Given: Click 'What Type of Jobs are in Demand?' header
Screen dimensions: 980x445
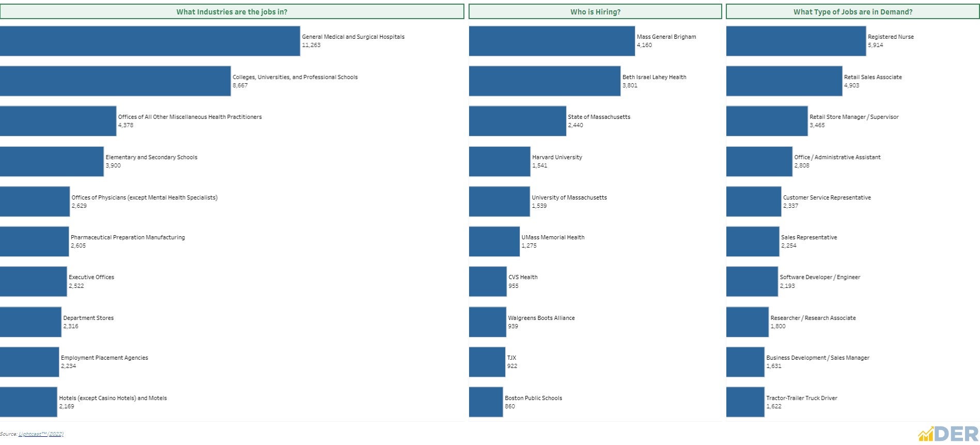Looking at the screenshot, I should pyautogui.click(x=852, y=12).
